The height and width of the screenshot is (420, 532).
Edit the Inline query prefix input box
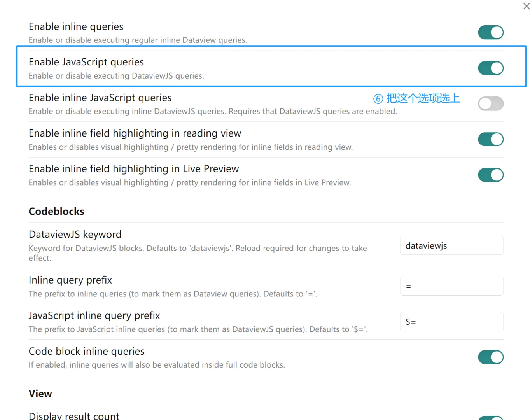451,286
